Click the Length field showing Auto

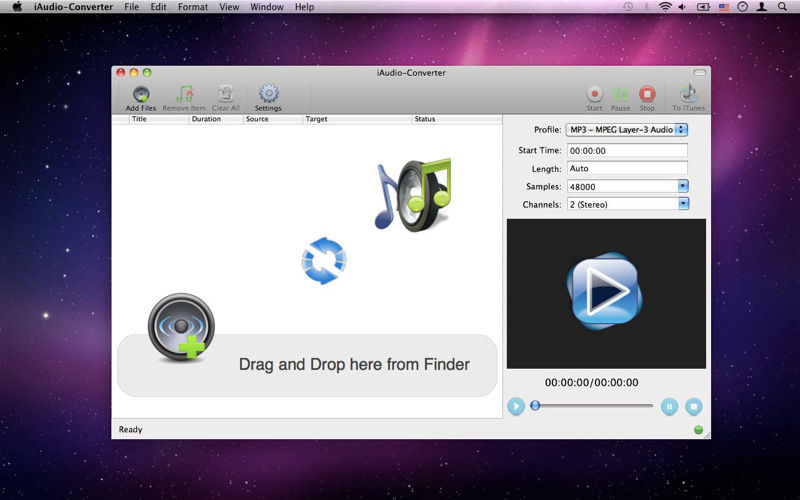(627, 168)
